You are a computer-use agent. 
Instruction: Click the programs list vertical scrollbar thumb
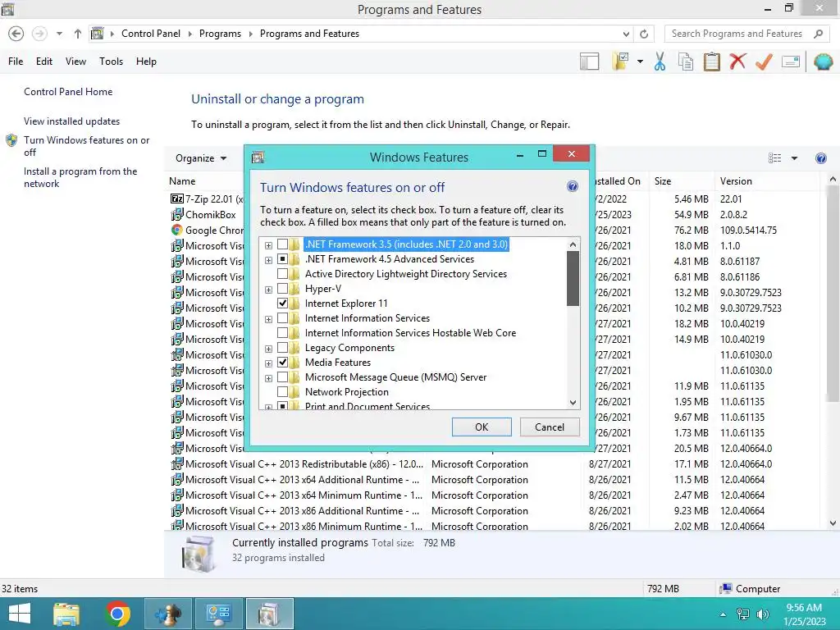click(833, 294)
